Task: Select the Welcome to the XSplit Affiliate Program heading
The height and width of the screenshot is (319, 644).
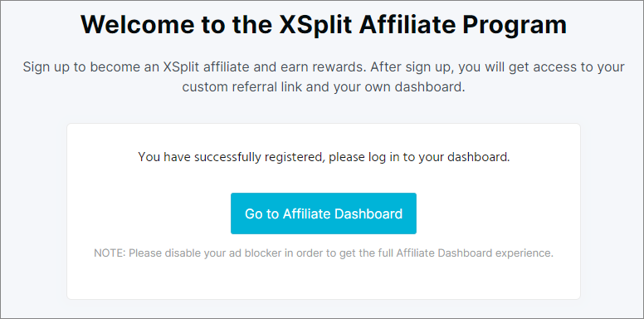Action: pos(324,25)
